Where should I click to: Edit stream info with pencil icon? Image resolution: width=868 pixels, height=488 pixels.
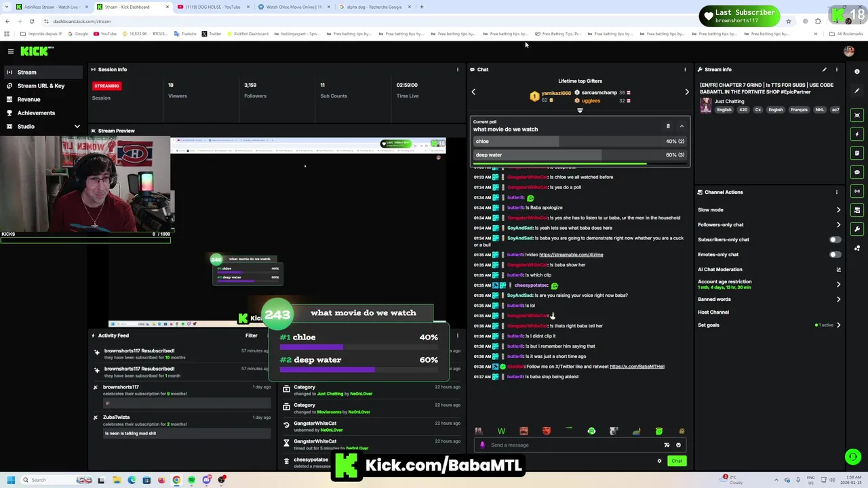(x=825, y=69)
